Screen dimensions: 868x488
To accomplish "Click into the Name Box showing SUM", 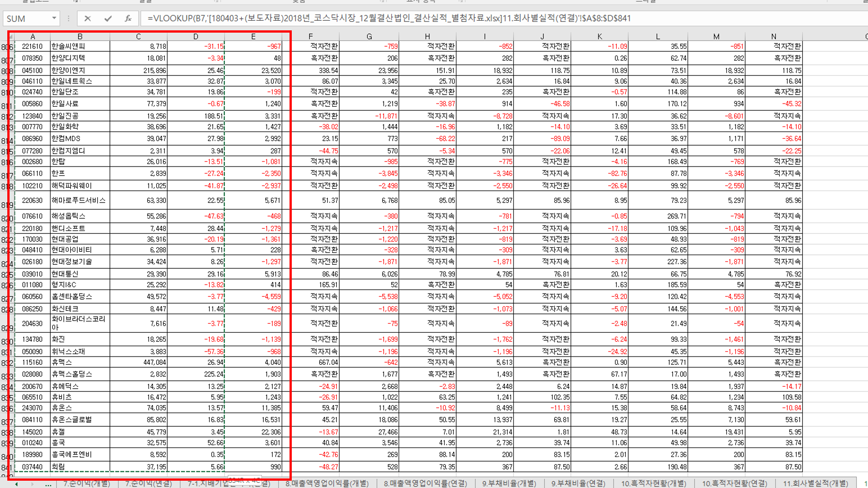I will pyautogui.click(x=27, y=19).
